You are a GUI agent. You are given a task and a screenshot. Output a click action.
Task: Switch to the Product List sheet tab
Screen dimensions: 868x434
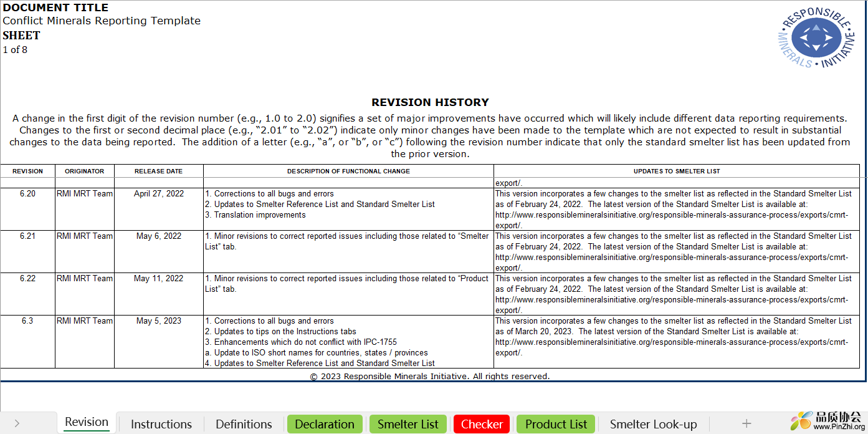[x=556, y=424]
